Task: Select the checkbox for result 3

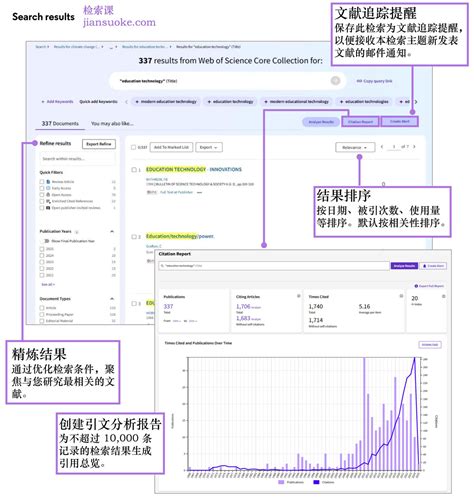Action: [134, 303]
